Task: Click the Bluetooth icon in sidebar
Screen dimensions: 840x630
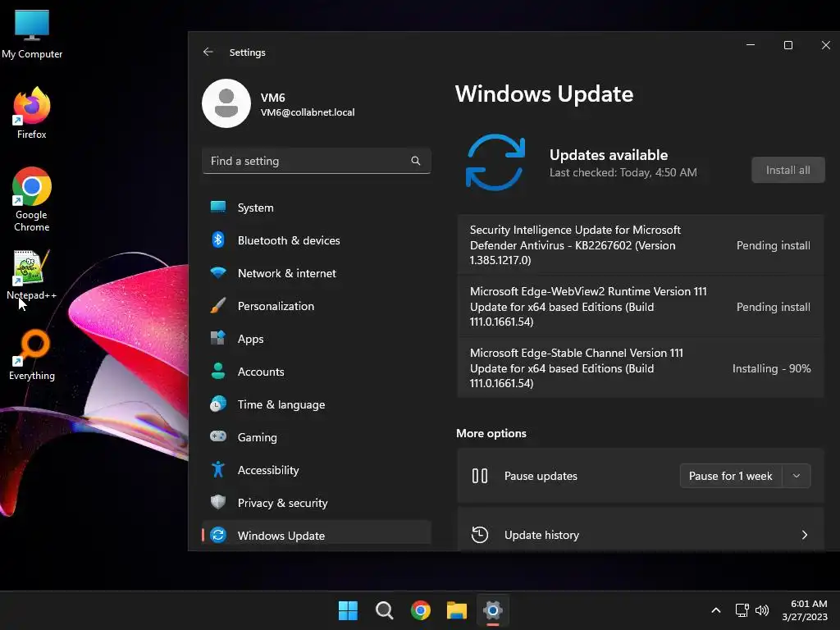Action: coord(218,240)
